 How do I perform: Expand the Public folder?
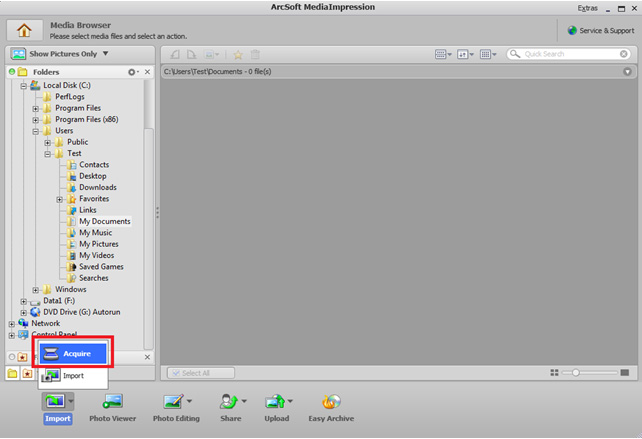tap(47, 143)
